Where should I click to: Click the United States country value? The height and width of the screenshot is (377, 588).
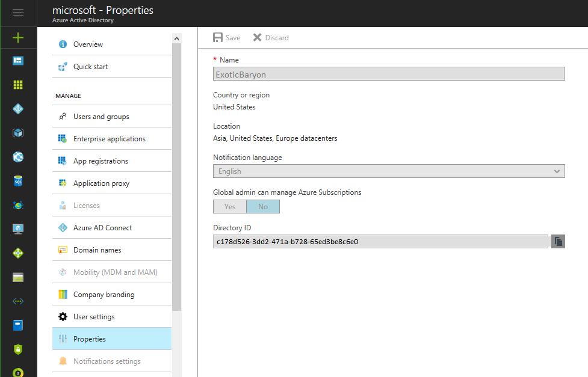point(234,107)
